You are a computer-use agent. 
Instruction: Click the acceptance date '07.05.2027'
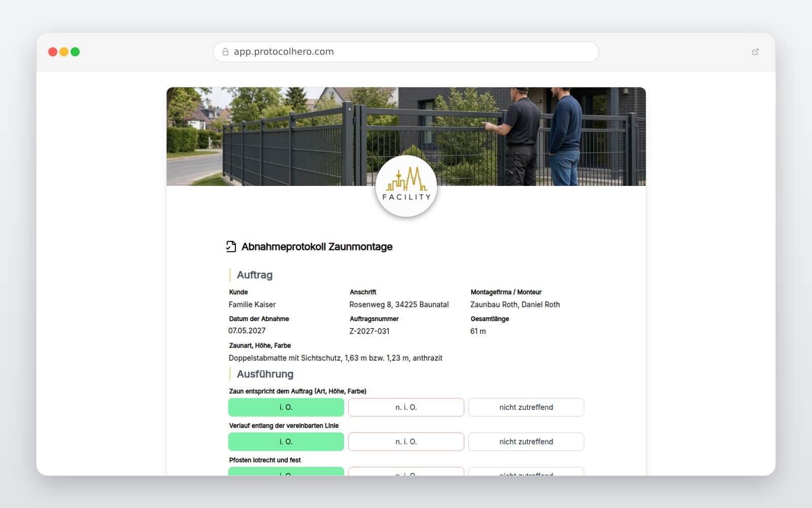(247, 331)
